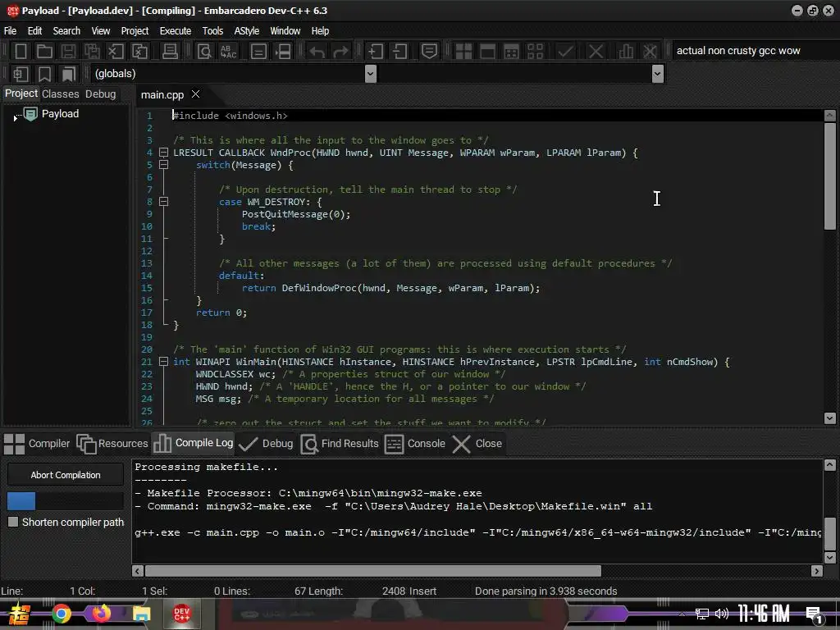Click the Find magnifier toolbar icon
Viewport: 840px width, 630px height.
coord(204,51)
